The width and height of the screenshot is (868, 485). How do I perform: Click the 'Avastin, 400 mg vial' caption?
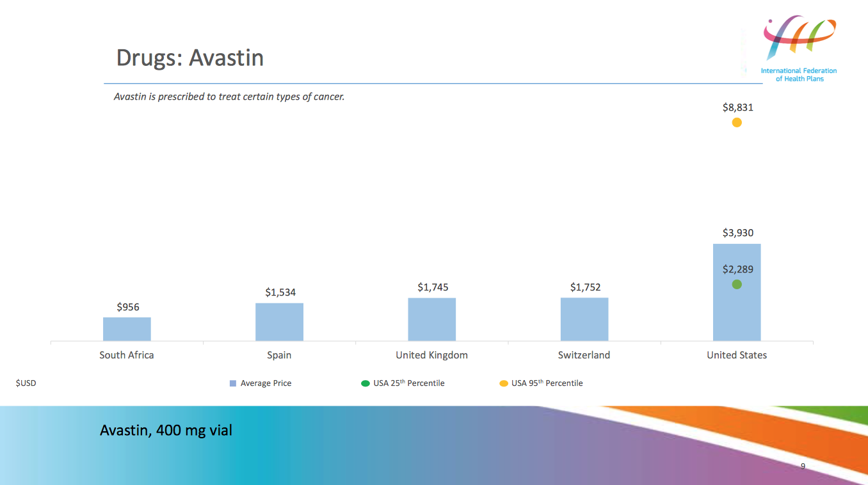pos(166,431)
